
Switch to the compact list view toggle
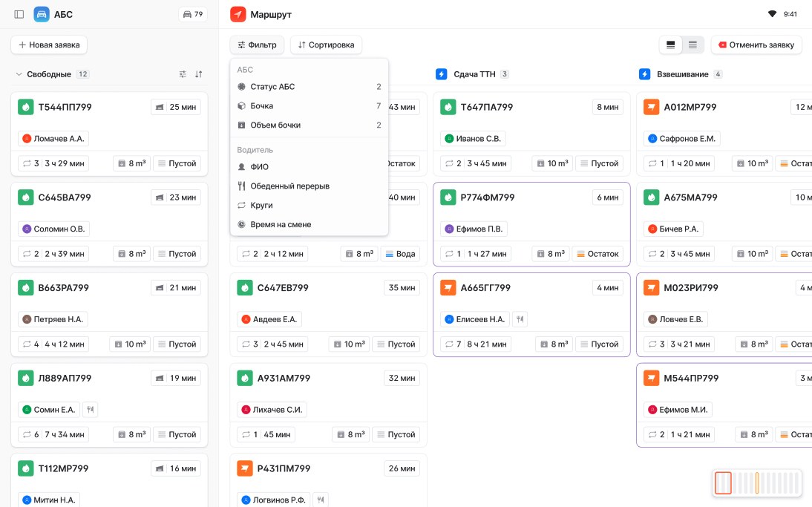click(x=693, y=45)
